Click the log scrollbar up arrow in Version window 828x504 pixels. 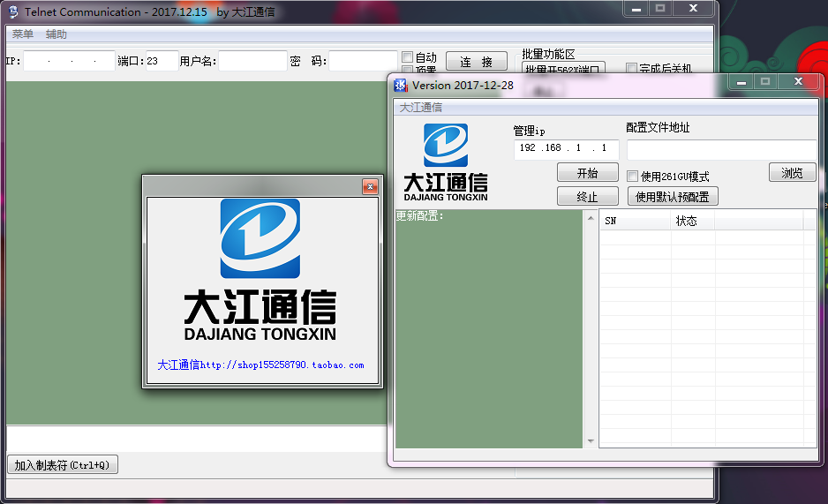pyautogui.click(x=591, y=217)
